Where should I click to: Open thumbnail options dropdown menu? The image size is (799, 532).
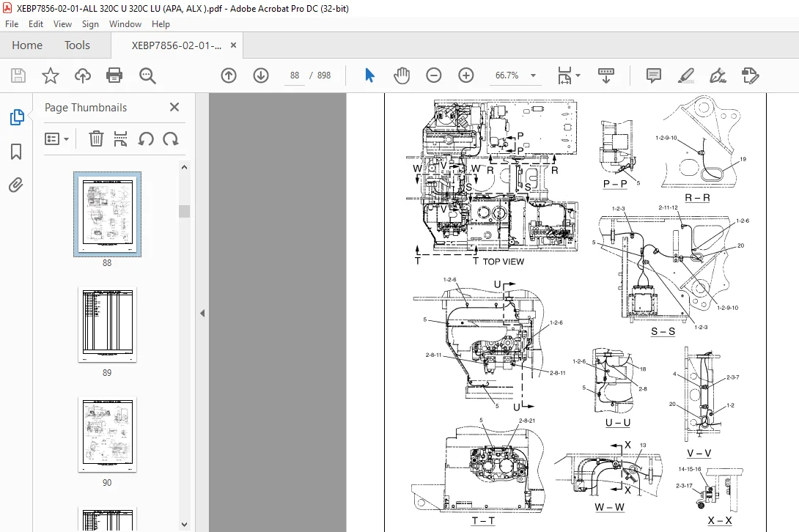(57, 138)
